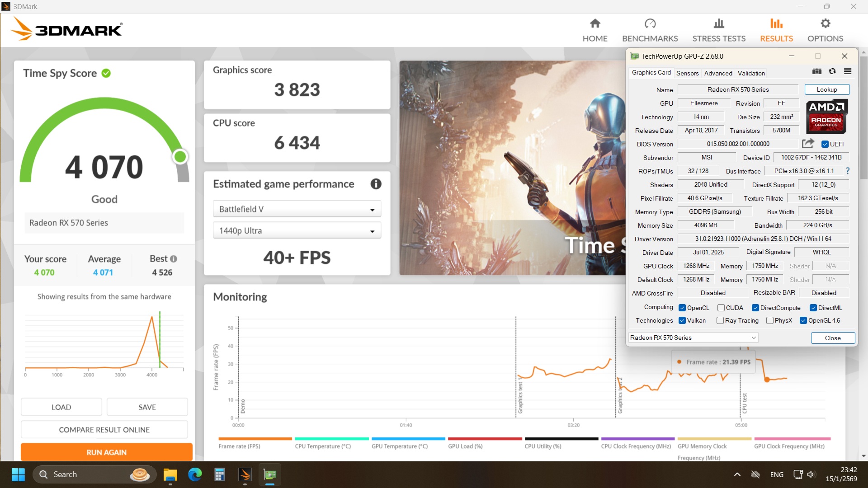Viewport: 868px width, 488px height.
Task: Open the Radeon RX 570 Series GPU selector
Action: (x=693, y=338)
